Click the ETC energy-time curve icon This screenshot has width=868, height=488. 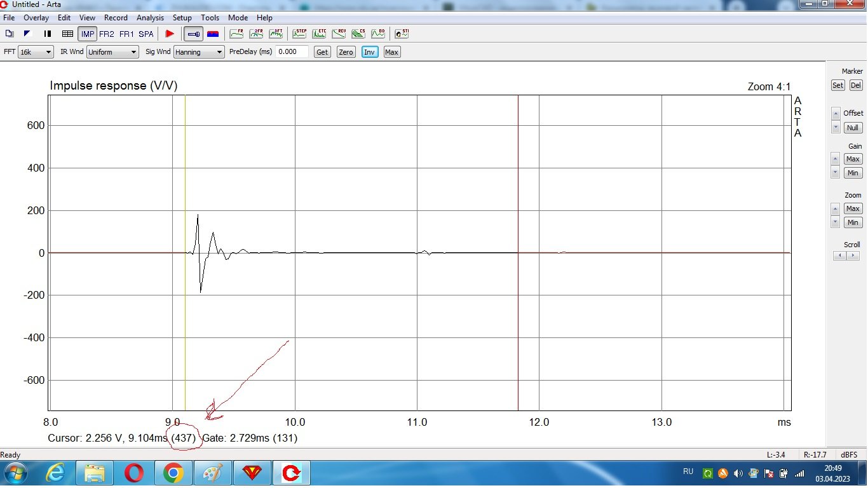point(319,34)
